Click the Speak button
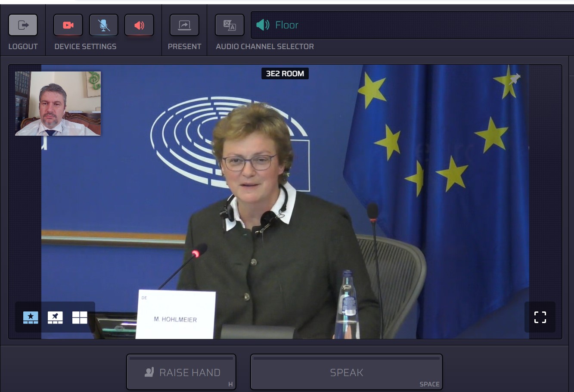The height and width of the screenshot is (392, 574). (347, 372)
